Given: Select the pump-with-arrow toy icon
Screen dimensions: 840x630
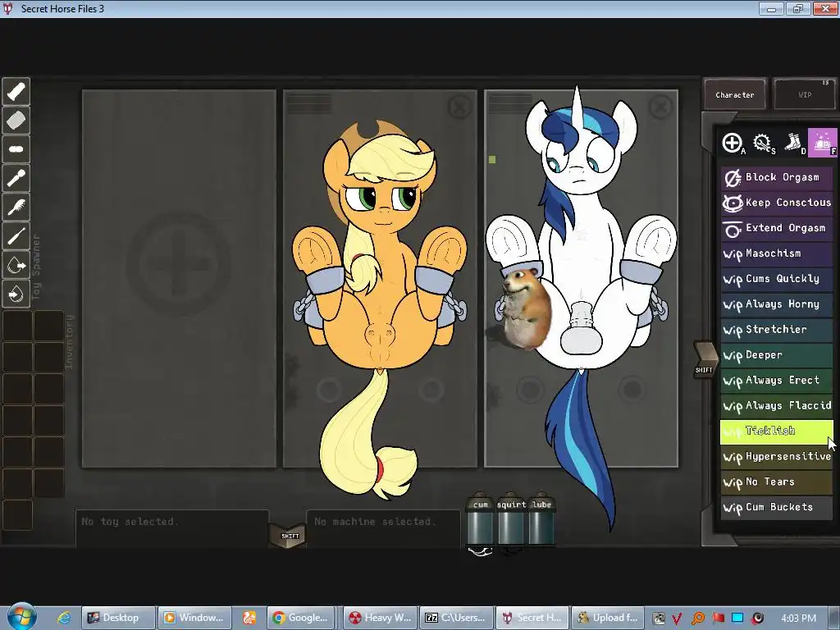Looking at the screenshot, I should point(16,265).
